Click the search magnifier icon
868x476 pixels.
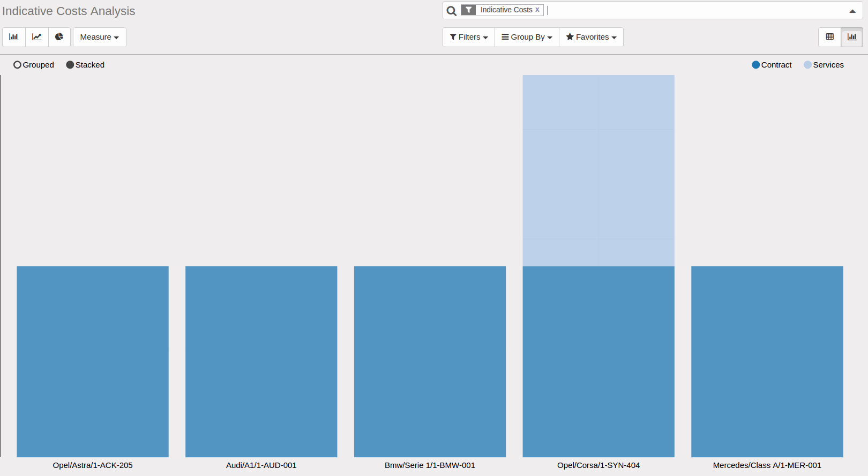pyautogui.click(x=452, y=11)
